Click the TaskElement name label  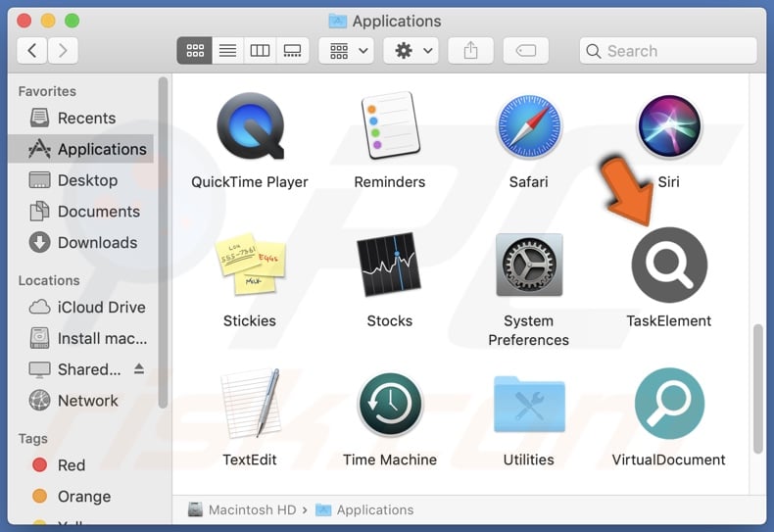(x=669, y=320)
